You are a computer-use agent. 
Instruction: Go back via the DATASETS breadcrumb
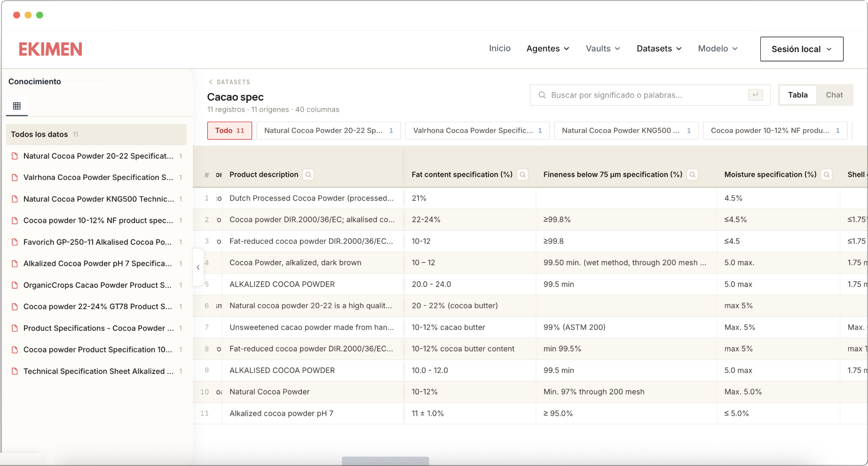point(229,82)
